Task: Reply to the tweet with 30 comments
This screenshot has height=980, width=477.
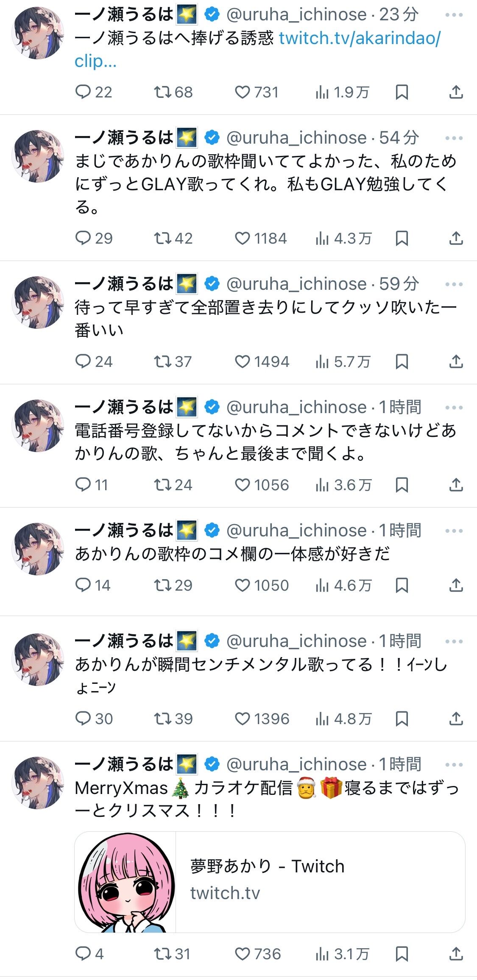Action: (94, 719)
